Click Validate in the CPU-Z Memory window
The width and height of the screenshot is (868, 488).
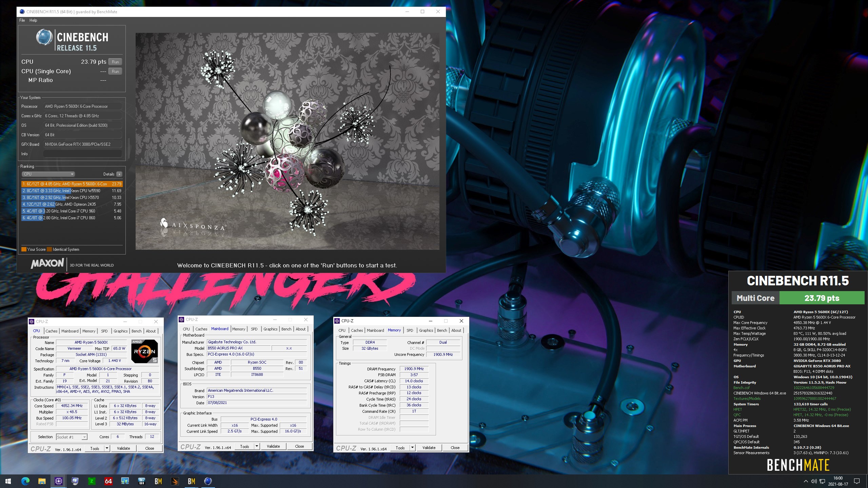click(x=429, y=448)
